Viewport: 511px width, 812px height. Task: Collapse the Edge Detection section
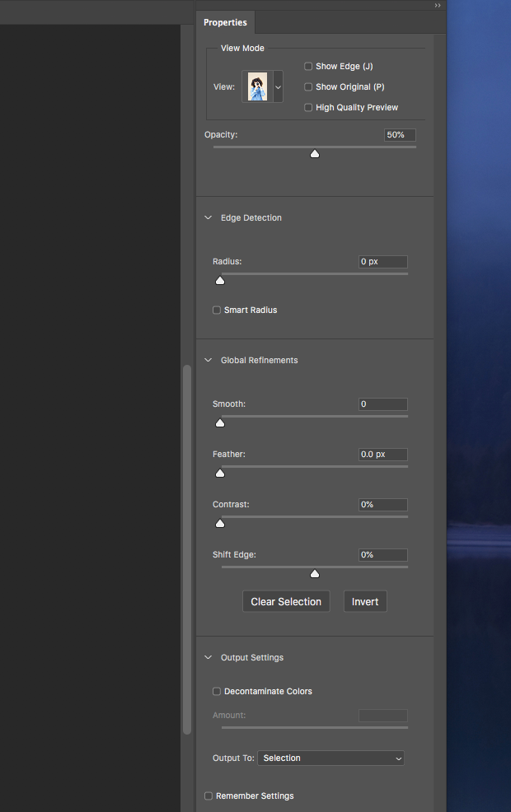point(209,218)
